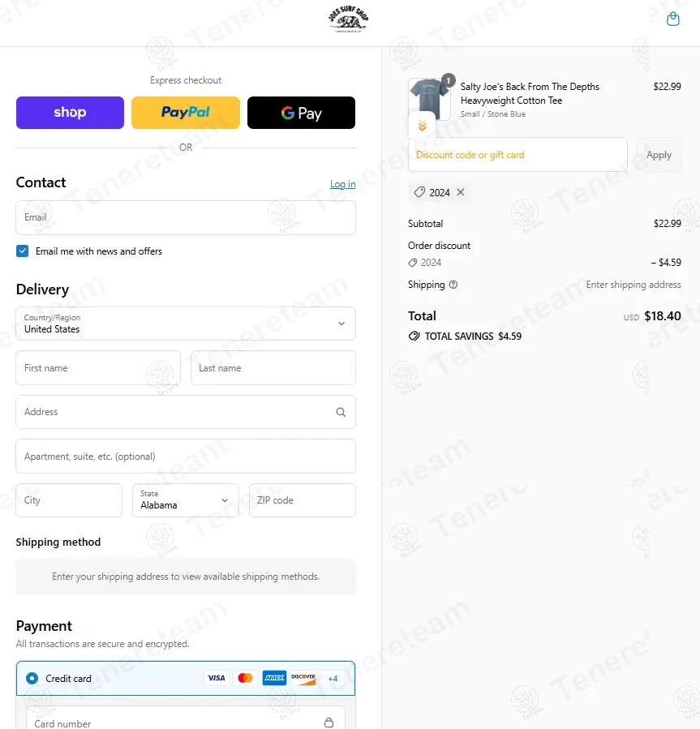Click the card number lock icon
The image size is (700, 729).
329,723
